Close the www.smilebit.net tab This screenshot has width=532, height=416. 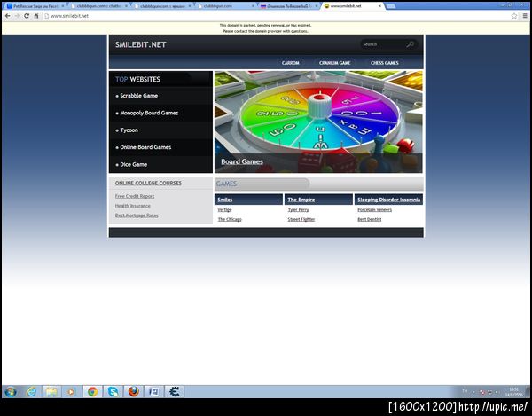[x=379, y=6]
